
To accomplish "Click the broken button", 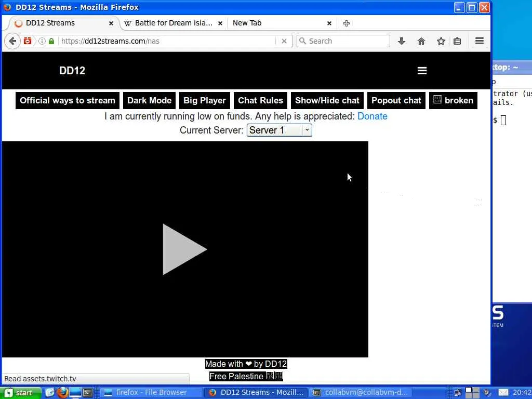I will pos(453,100).
